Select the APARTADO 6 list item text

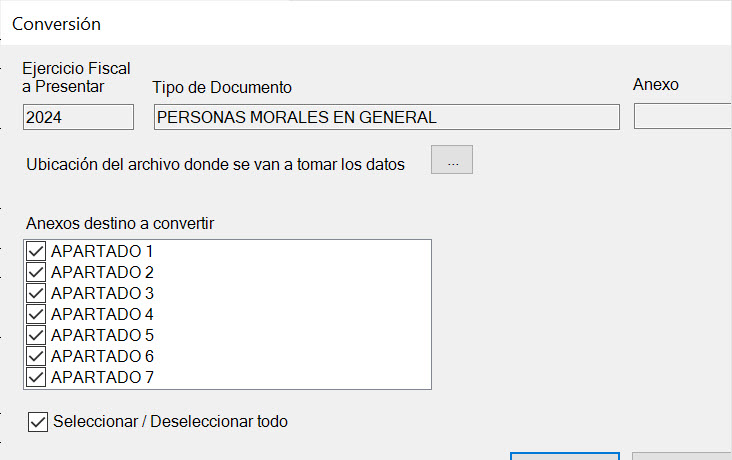point(102,356)
